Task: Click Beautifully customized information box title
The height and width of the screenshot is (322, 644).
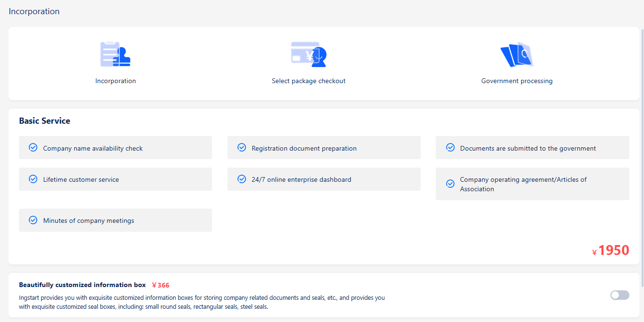Action: click(x=82, y=285)
